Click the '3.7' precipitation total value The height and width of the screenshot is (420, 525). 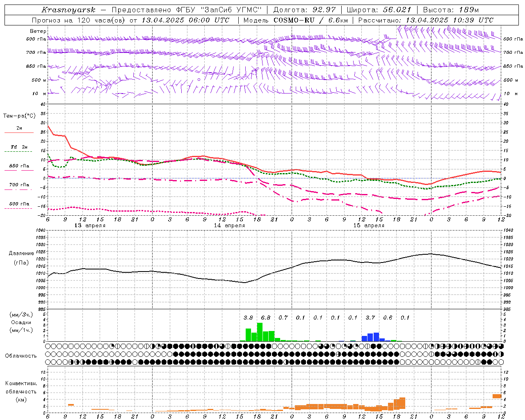370,317
